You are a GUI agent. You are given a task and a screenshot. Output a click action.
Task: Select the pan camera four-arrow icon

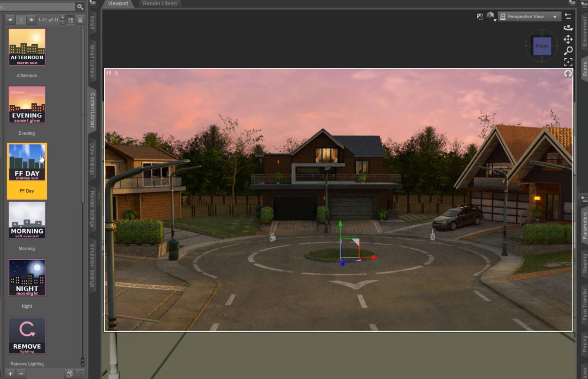coord(568,39)
